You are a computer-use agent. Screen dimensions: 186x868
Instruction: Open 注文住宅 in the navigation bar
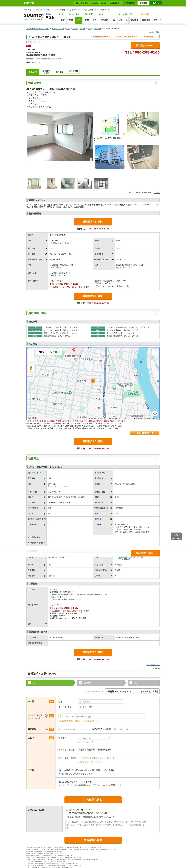tap(104, 20)
